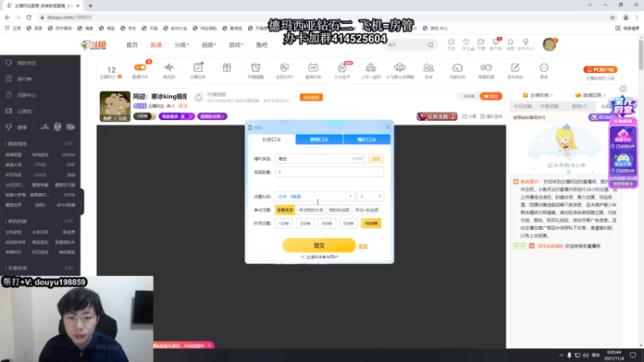The image size is (644, 362).
Task: Open the category dropdown in top navigation
Action: click(182, 45)
